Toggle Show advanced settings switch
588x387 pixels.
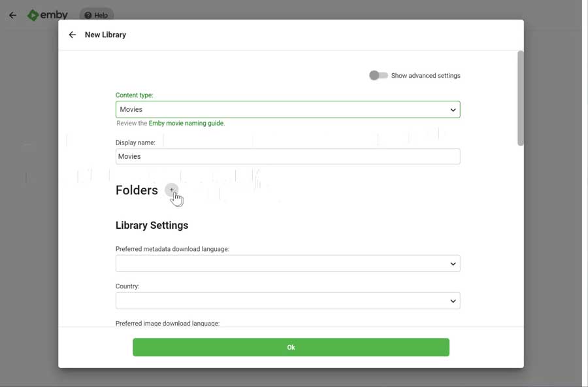pyautogui.click(x=378, y=75)
